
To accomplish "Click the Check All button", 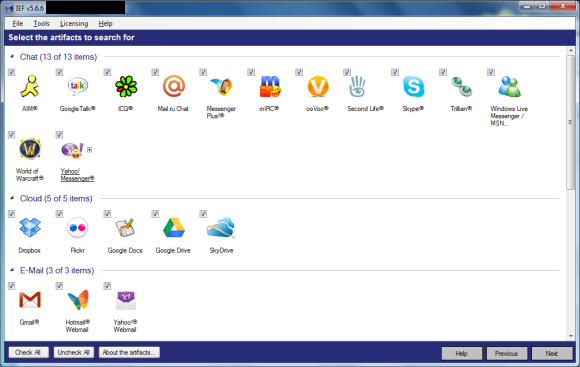I will pos(28,352).
